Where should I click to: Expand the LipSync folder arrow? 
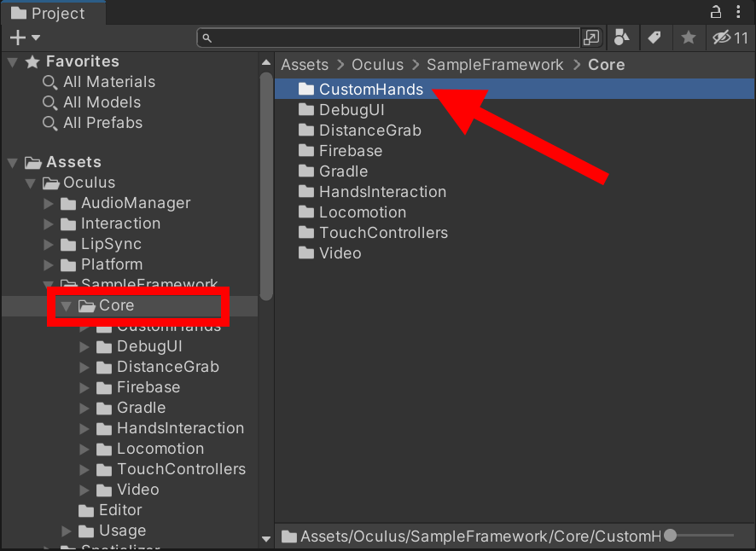49,245
